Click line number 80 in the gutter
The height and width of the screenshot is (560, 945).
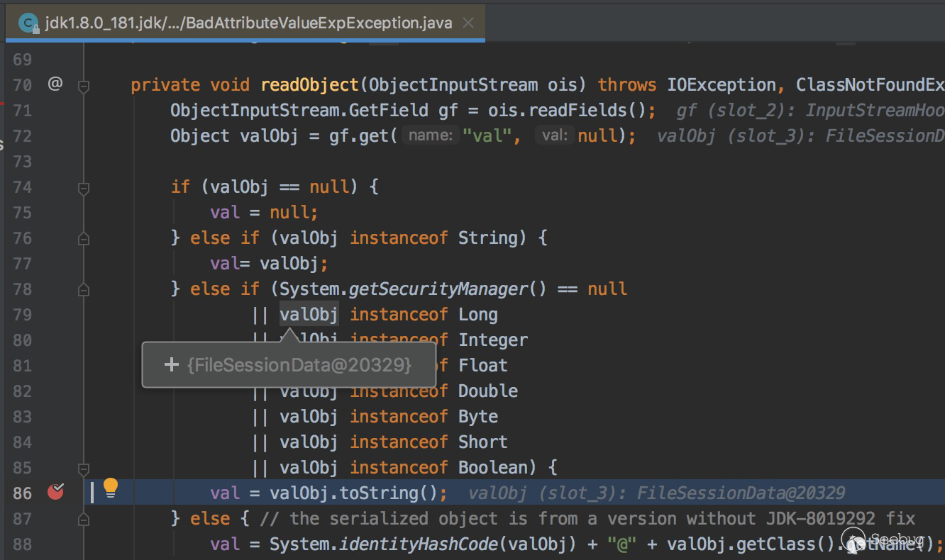point(22,340)
